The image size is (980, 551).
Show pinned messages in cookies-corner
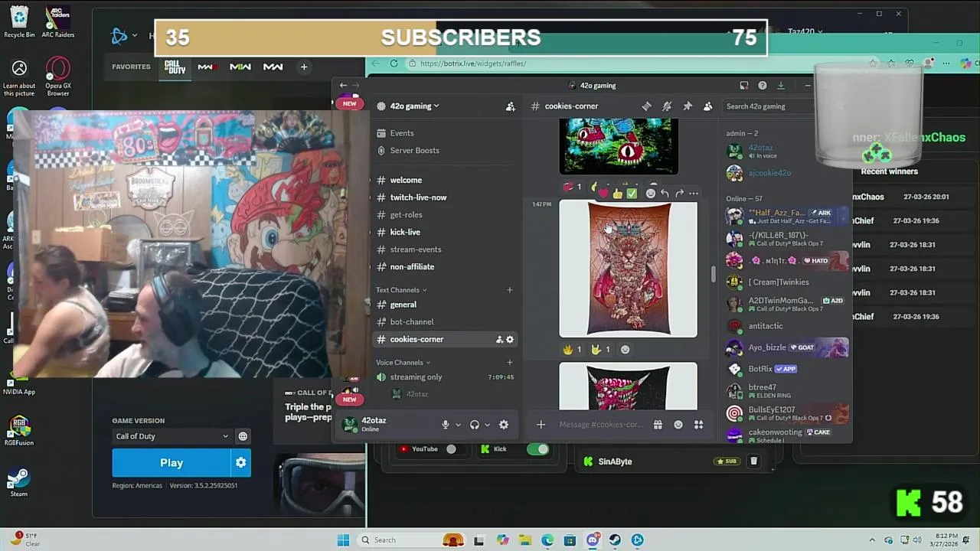[x=688, y=106]
